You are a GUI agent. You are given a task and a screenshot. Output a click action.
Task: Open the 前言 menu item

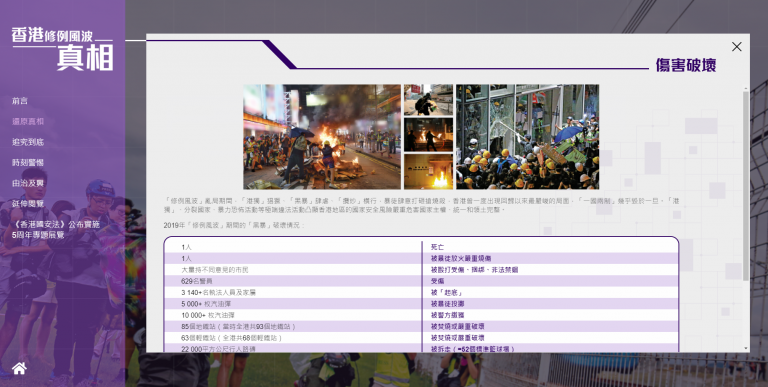[20, 101]
